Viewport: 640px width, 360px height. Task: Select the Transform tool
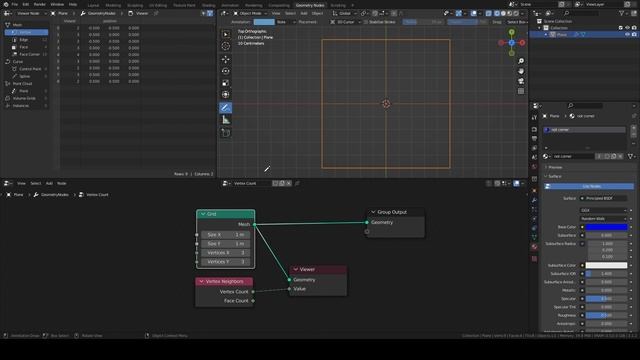pyautogui.click(x=226, y=95)
